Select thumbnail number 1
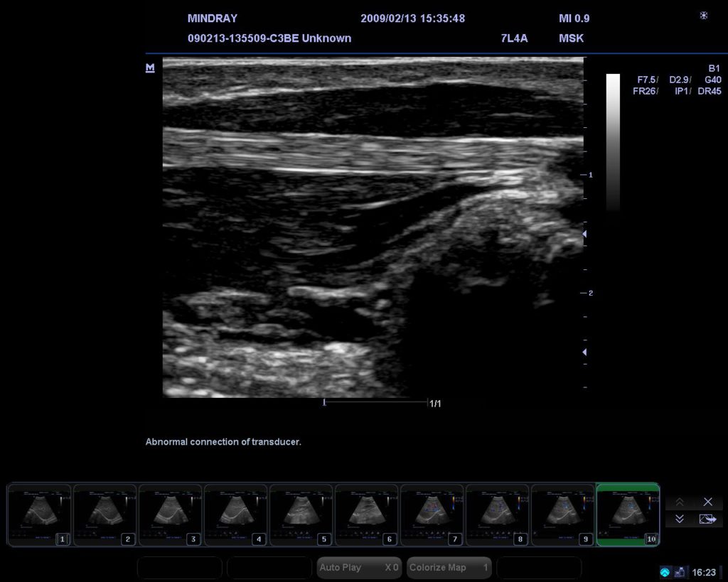 pos(40,515)
